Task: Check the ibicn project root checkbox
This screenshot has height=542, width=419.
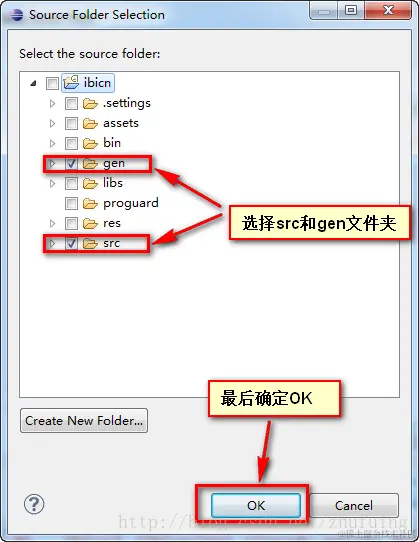Action: pyautogui.click(x=52, y=83)
